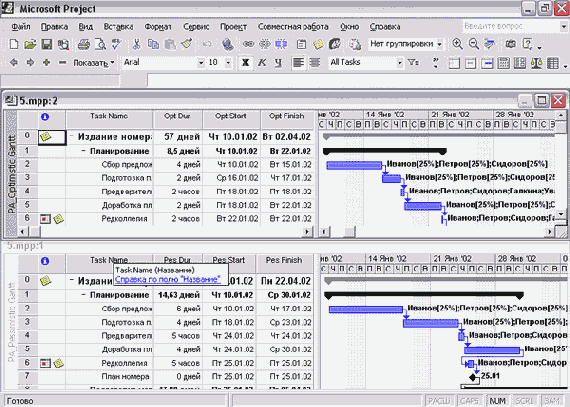Toggle italic formatting button
This screenshot has width=570, height=407.
[262, 63]
